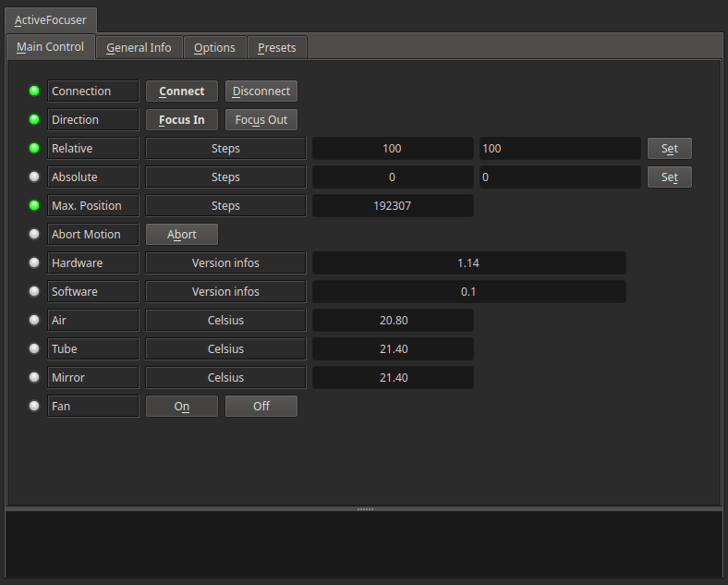The width and height of the screenshot is (728, 585).
Task: Select the Focus In direction
Action: (x=181, y=120)
